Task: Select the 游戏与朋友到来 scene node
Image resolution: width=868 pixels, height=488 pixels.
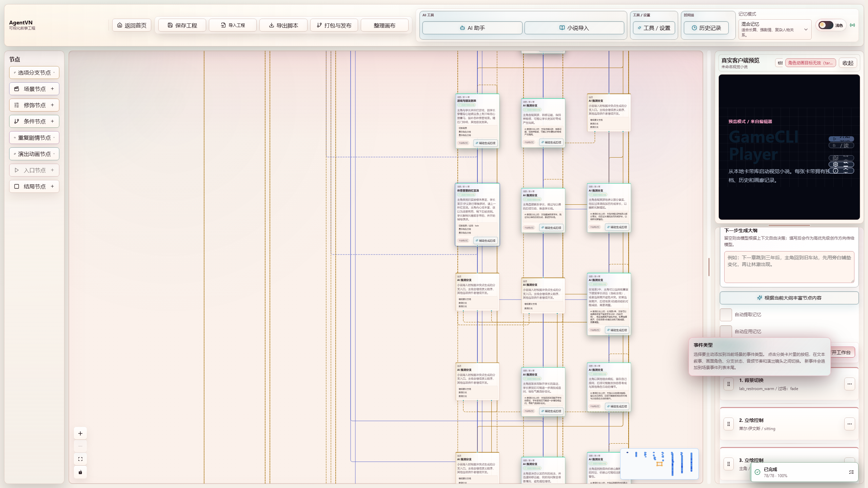Action: pyautogui.click(x=477, y=121)
